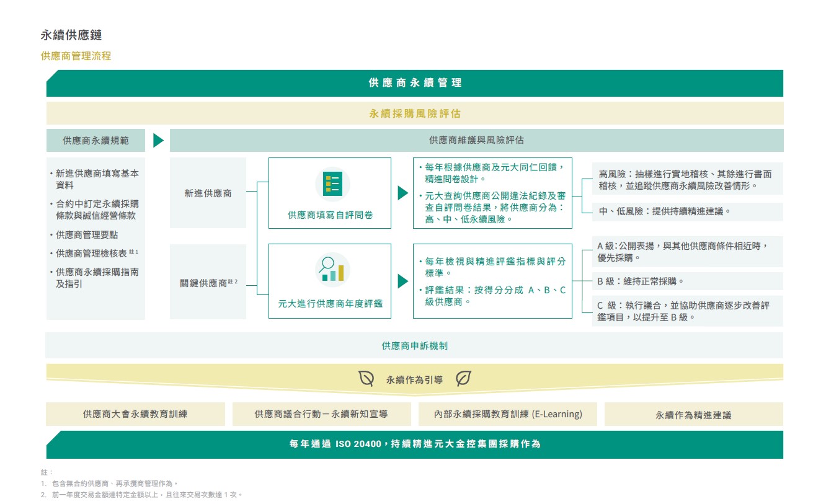Click the 新進供應商 box
Screen dimensions: 826x504
coord(208,193)
